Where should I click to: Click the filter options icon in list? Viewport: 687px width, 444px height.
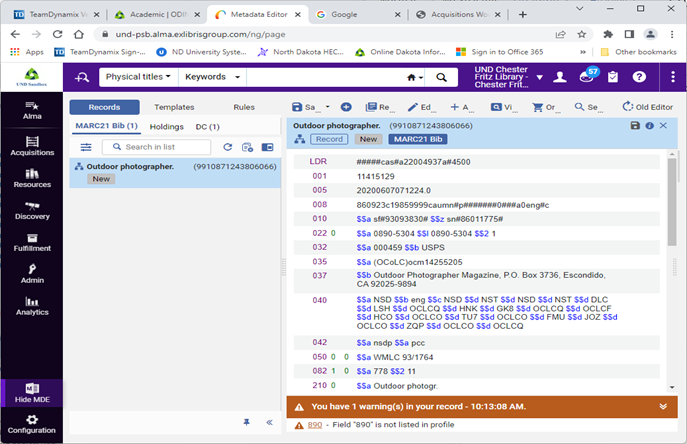(86, 147)
